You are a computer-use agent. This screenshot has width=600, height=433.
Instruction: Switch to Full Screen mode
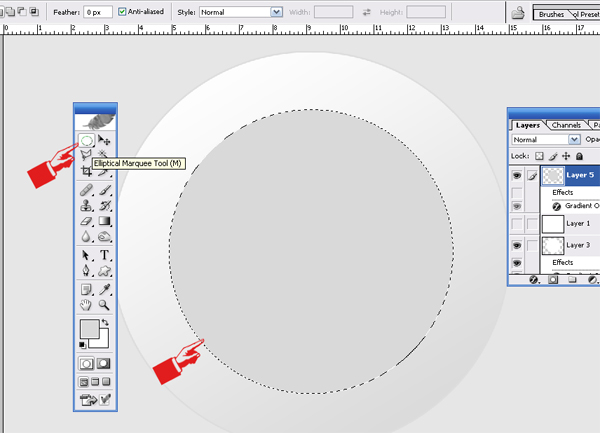pos(106,382)
